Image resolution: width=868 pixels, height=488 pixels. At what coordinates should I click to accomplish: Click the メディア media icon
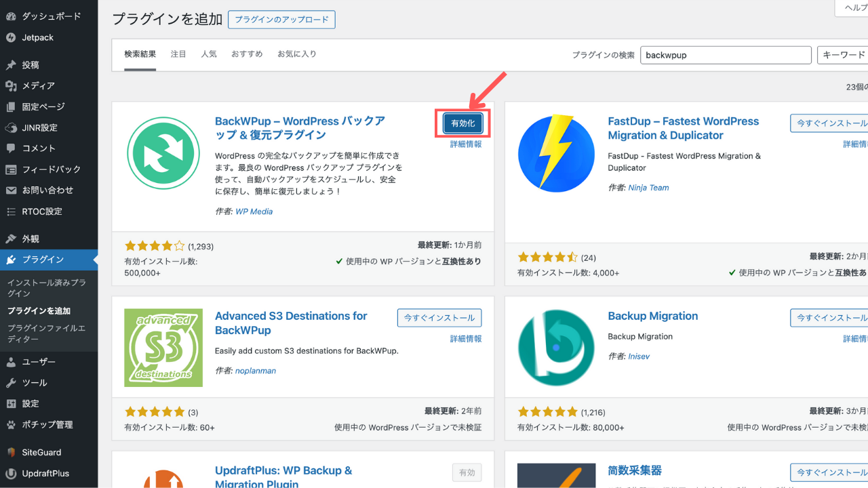click(x=11, y=86)
